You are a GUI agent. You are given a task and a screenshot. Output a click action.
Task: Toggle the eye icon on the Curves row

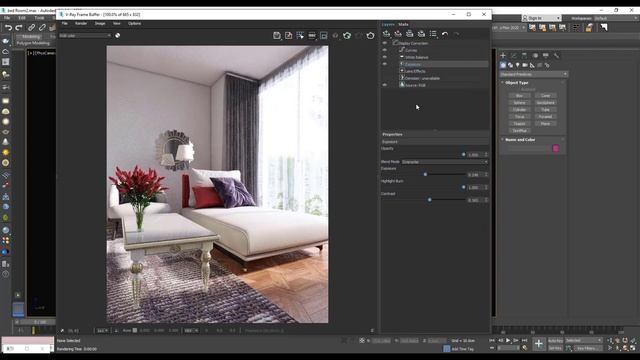tap(384, 50)
